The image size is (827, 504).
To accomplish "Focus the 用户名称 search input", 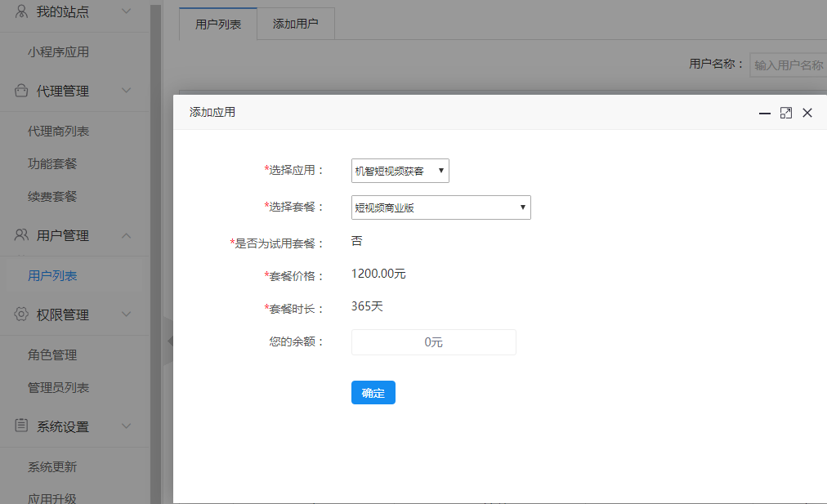I will click(x=788, y=65).
